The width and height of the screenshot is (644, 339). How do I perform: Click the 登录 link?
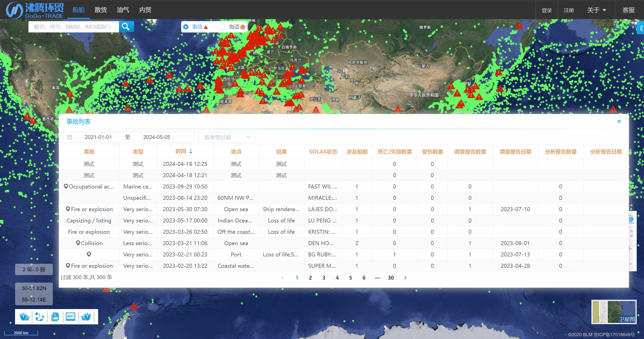click(x=547, y=10)
